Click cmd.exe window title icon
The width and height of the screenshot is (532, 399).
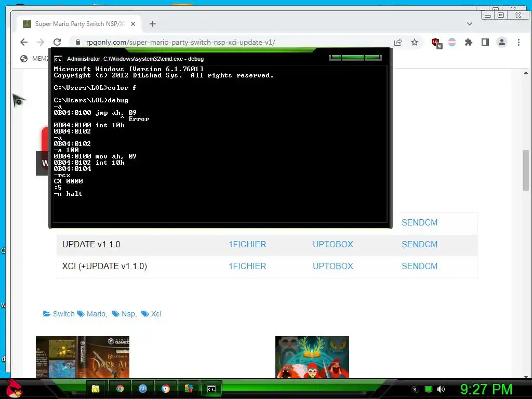[x=58, y=59]
